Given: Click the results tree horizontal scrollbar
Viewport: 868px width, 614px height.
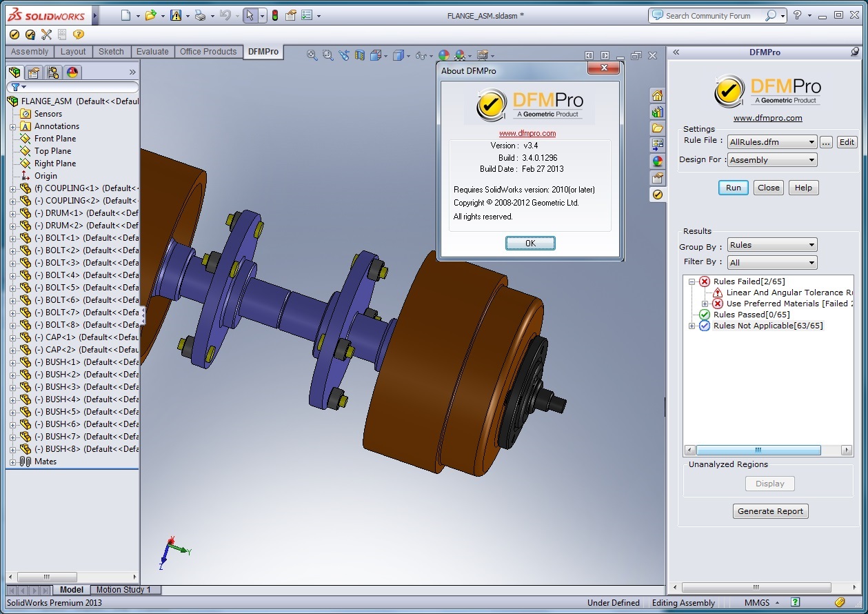Looking at the screenshot, I should coord(758,450).
